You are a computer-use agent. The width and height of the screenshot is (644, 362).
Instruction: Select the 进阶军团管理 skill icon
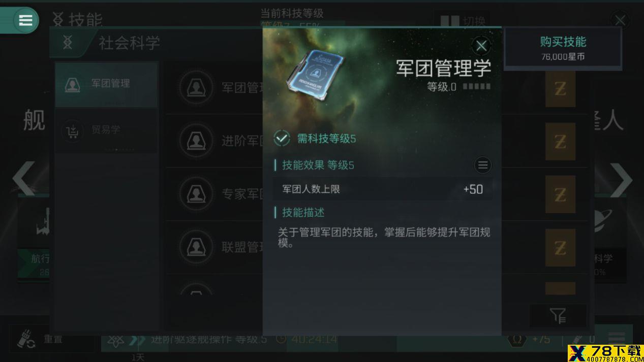point(196,141)
